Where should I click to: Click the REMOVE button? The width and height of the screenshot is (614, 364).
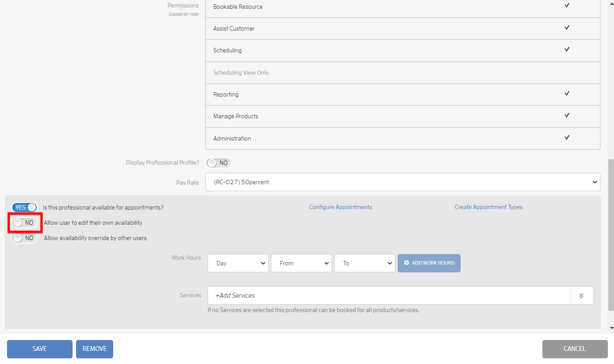click(94, 349)
